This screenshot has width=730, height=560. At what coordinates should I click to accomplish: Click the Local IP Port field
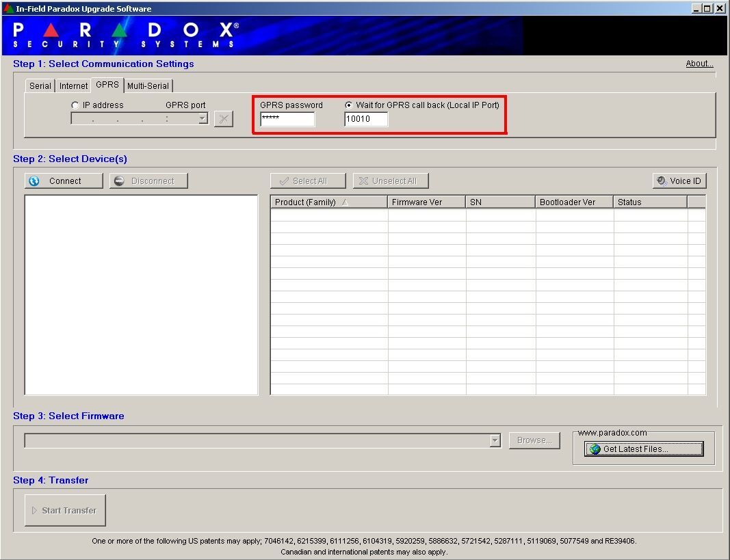pyautogui.click(x=366, y=119)
